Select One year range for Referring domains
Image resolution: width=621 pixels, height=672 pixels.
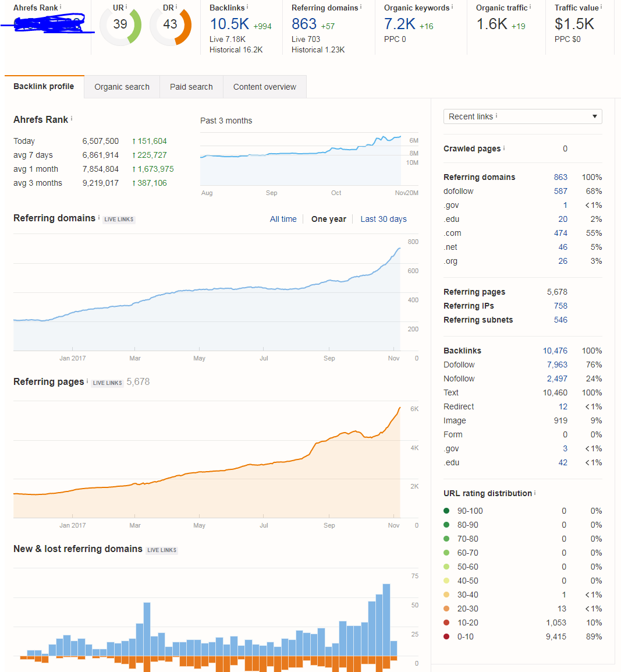pyautogui.click(x=328, y=219)
